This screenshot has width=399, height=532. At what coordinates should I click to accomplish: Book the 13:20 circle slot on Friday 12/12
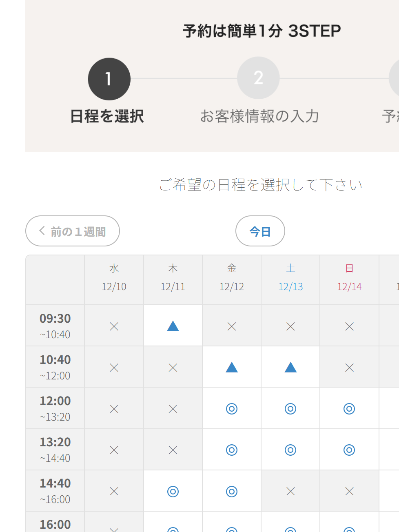(x=232, y=450)
